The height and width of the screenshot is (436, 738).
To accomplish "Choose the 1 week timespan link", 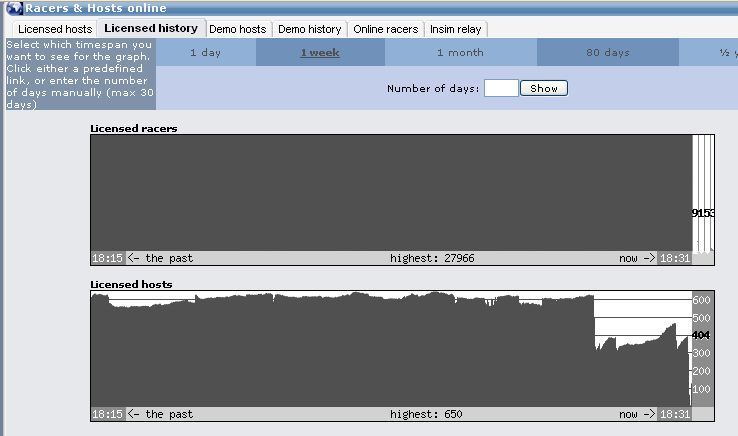I will [x=320, y=52].
